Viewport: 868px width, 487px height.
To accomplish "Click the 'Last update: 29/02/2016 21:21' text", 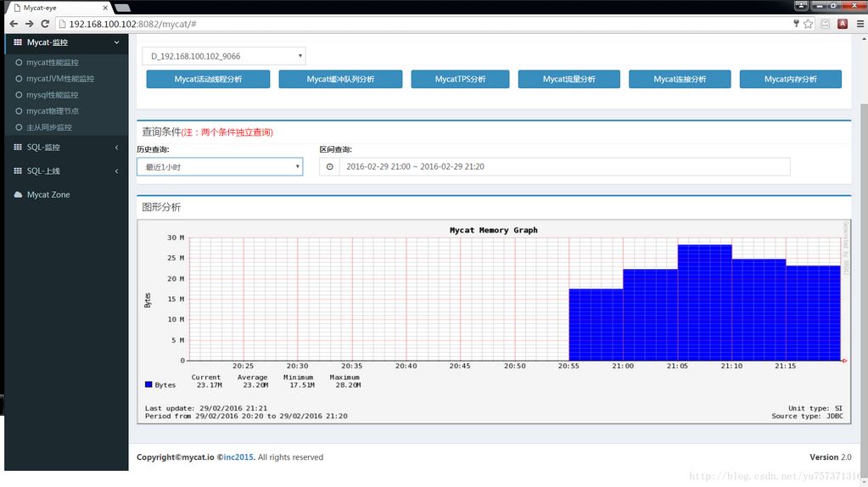I will [206, 408].
